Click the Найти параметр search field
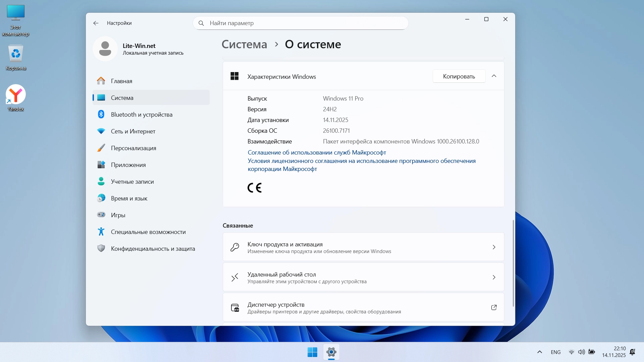Image resolution: width=644 pixels, height=362 pixels. coord(300,23)
